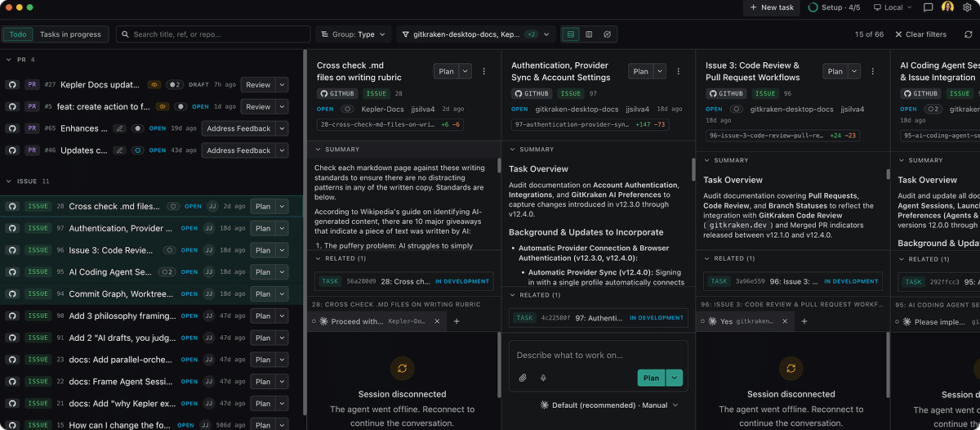This screenshot has width=980, height=430.
Task: Collapse the PR group
Action: click(x=8, y=60)
